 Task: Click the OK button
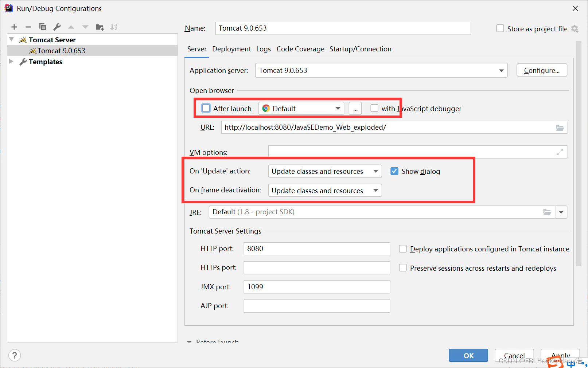(468, 355)
